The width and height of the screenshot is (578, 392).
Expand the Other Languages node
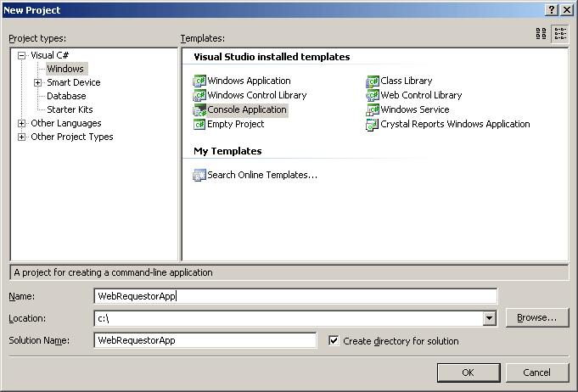pos(22,123)
